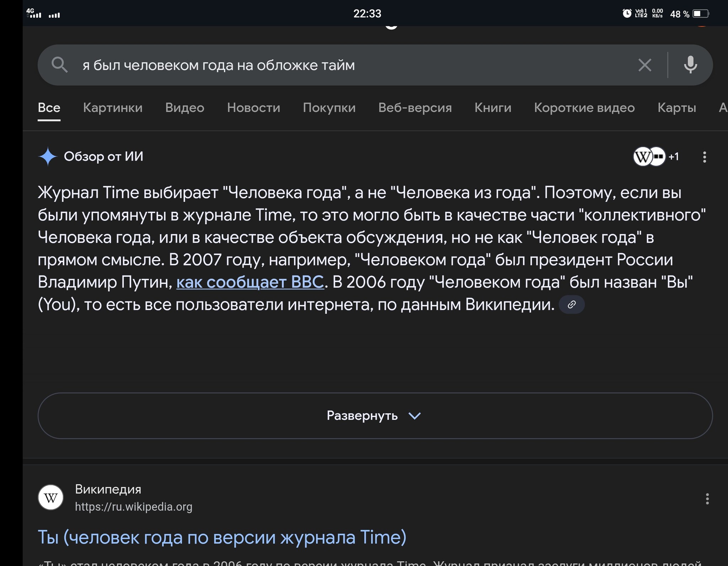Tap the 22:33 clock in status bar
Image resolution: width=728 pixels, height=566 pixels.
pyautogui.click(x=367, y=14)
